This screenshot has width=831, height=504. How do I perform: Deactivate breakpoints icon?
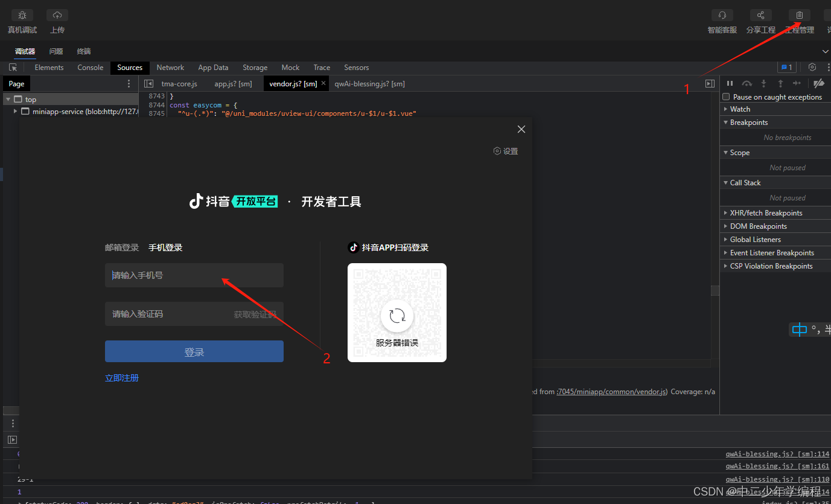(x=819, y=83)
